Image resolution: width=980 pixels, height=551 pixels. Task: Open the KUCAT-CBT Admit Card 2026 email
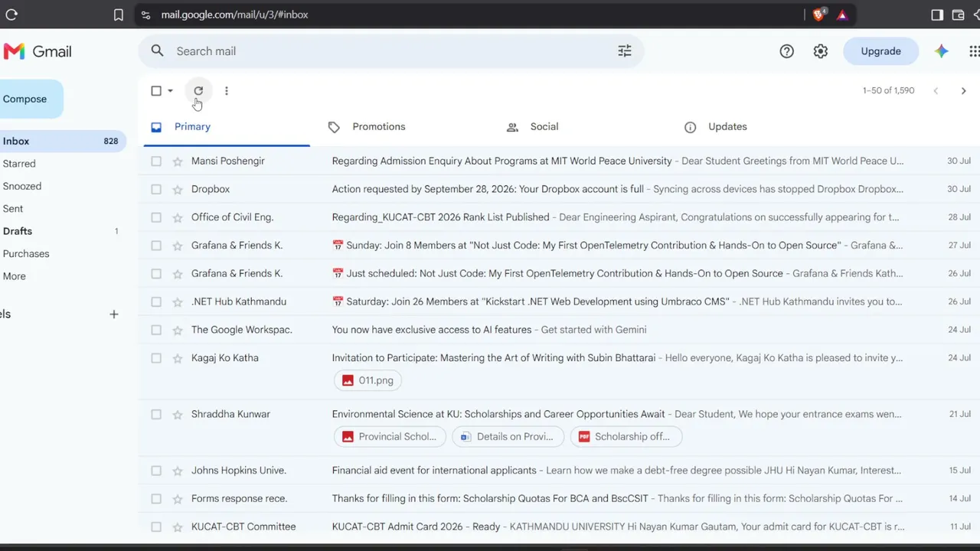tap(559, 527)
